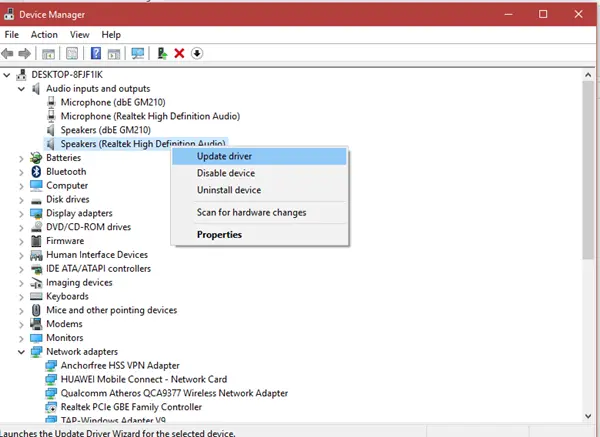Image resolution: width=600 pixels, height=437 pixels.
Task: Open the Help menu
Action: point(111,35)
